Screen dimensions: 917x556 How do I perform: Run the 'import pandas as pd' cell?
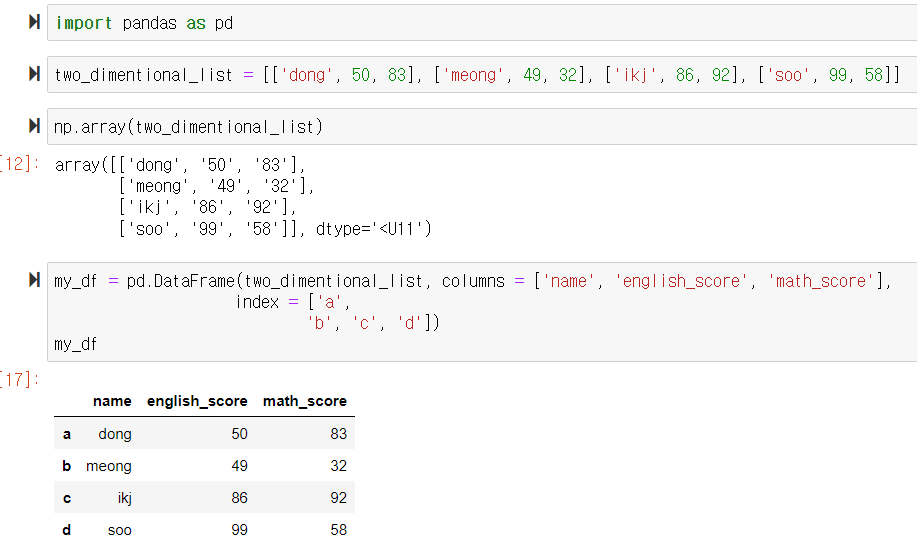[x=35, y=22]
